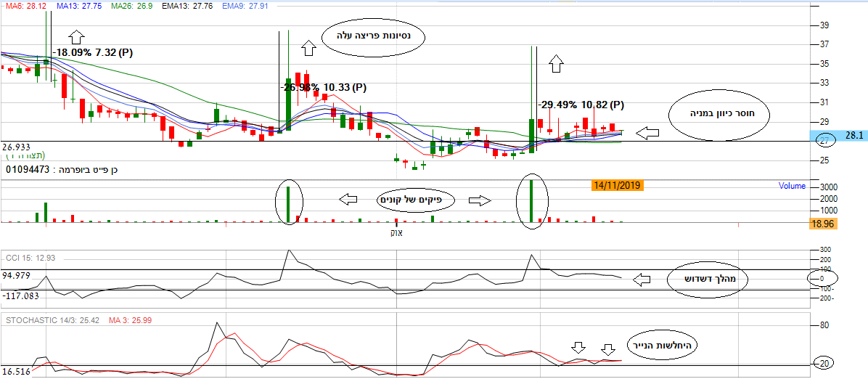Screen dimensions: 868x379
Task: Click the right-pointing arrow in the volume panel
Action: tap(478, 200)
